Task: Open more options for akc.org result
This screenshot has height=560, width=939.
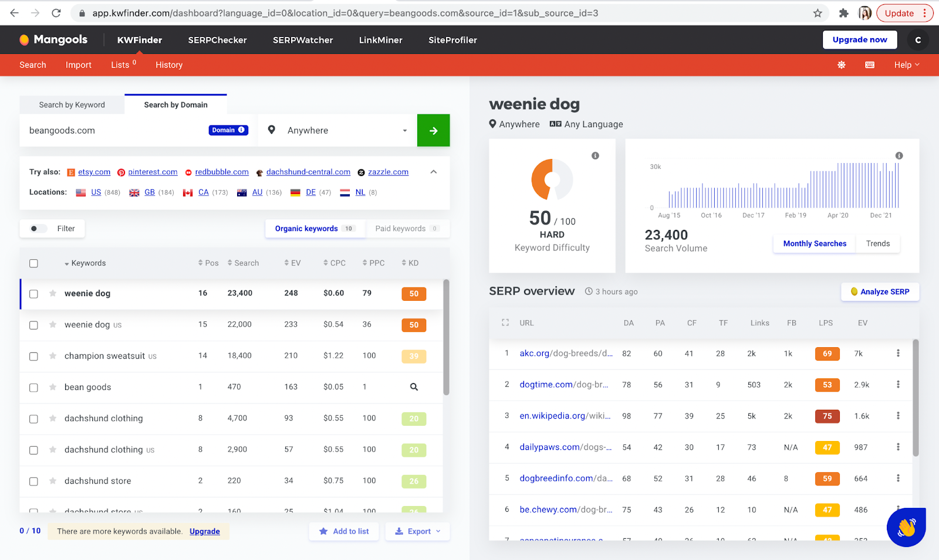Action: click(x=898, y=353)
